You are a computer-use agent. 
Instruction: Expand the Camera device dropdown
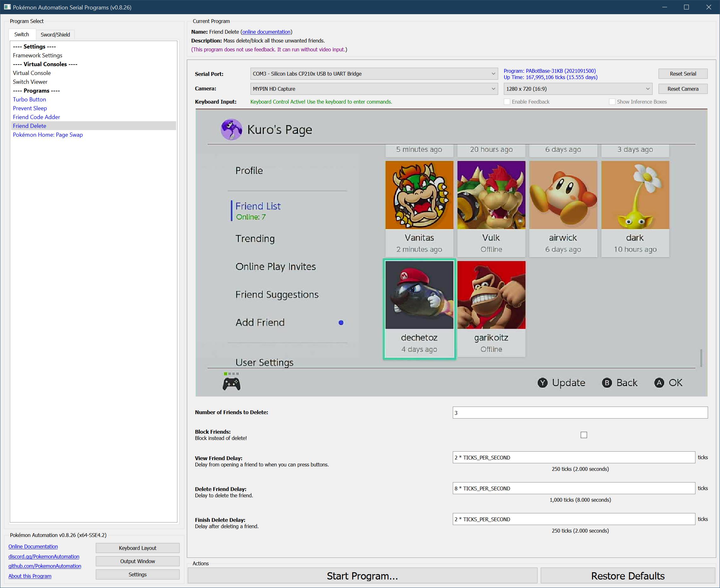374,89
